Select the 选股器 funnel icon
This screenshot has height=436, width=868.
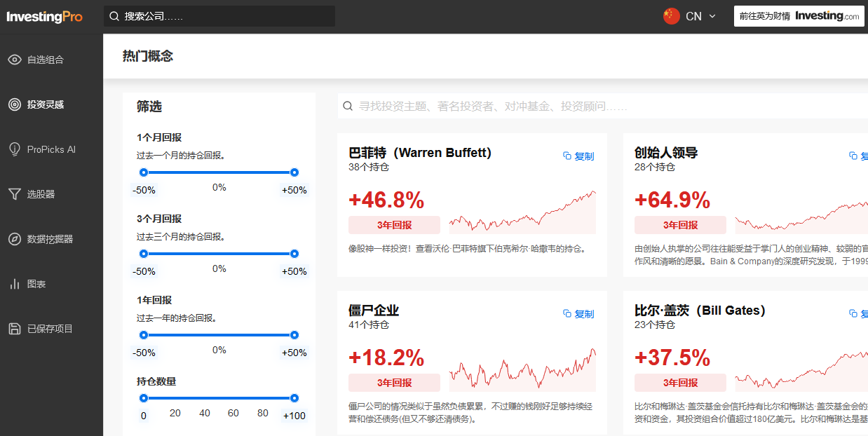point(15,194)
